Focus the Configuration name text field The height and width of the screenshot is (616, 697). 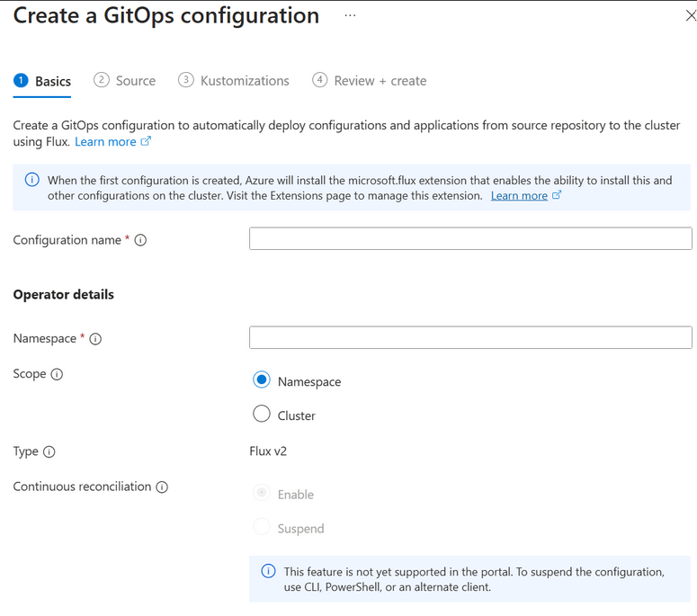tap(470, 238)
